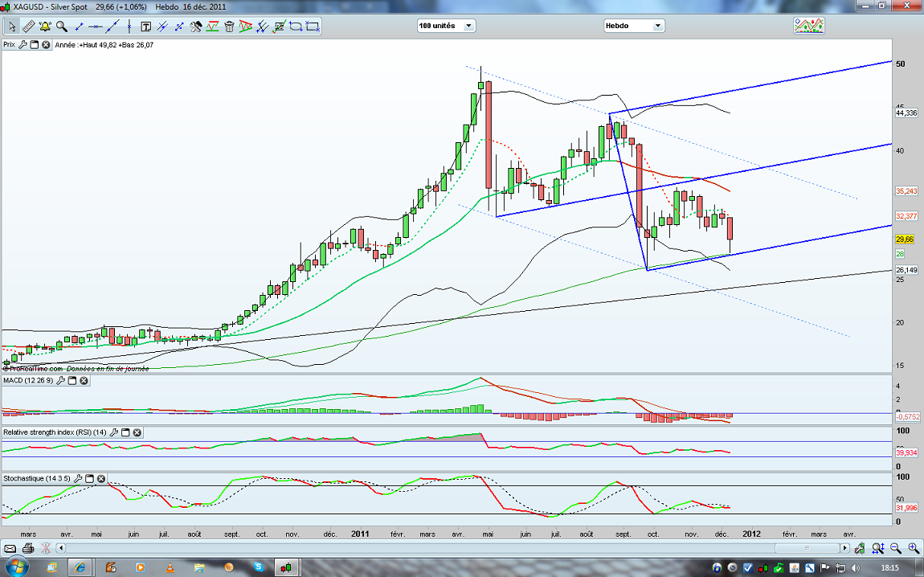The image size is (924, 577).
Task: Click the zoom-fit magnifier with arrows
Action: click(878, 549)
